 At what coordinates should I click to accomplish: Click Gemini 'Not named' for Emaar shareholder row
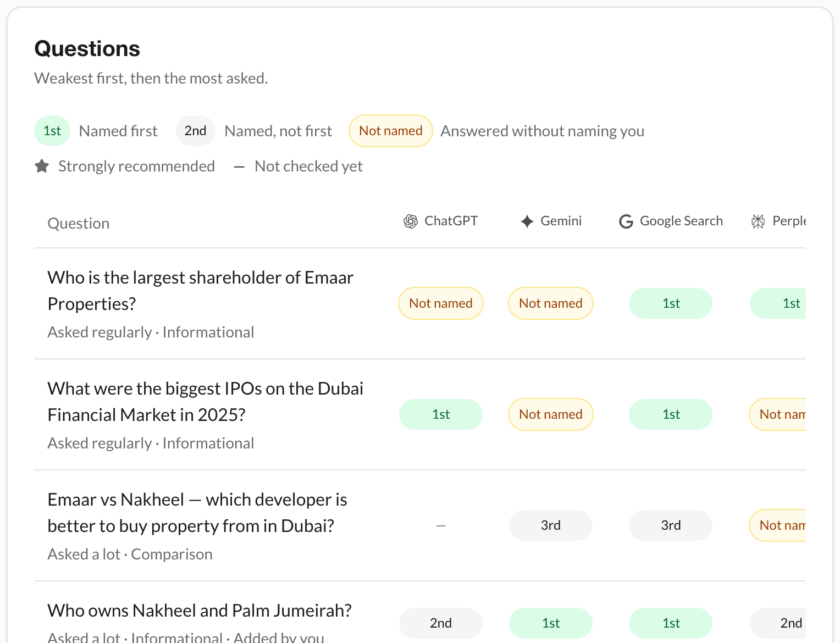coord(551,303)
